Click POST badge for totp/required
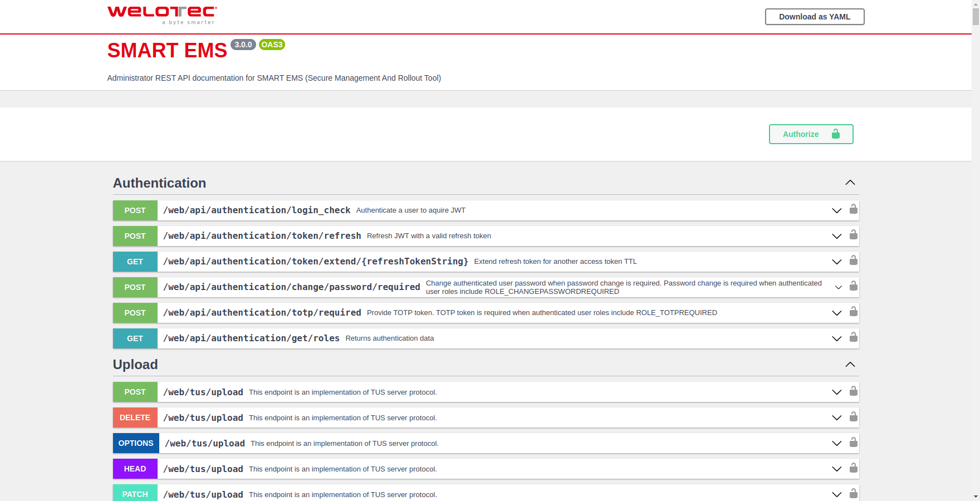The height and width of the screenshot is (501, 980). click(135, 313)
